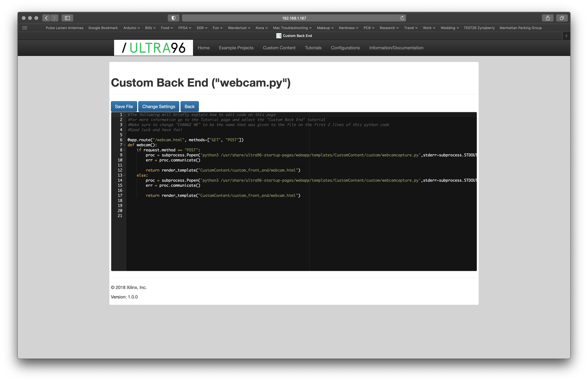The height and width of the screenshot is (382, 588).
Task: Expand the Wedding bookmarks folder
Action: [450, 28]
